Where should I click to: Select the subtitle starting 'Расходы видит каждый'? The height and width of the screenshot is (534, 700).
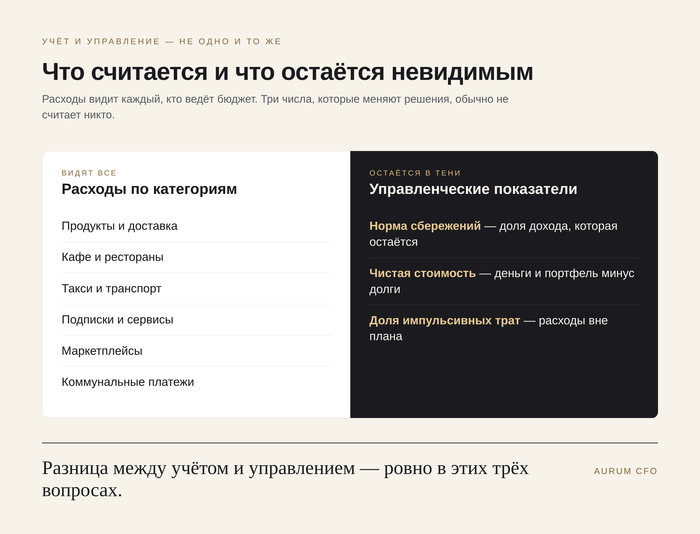(275, 107)
